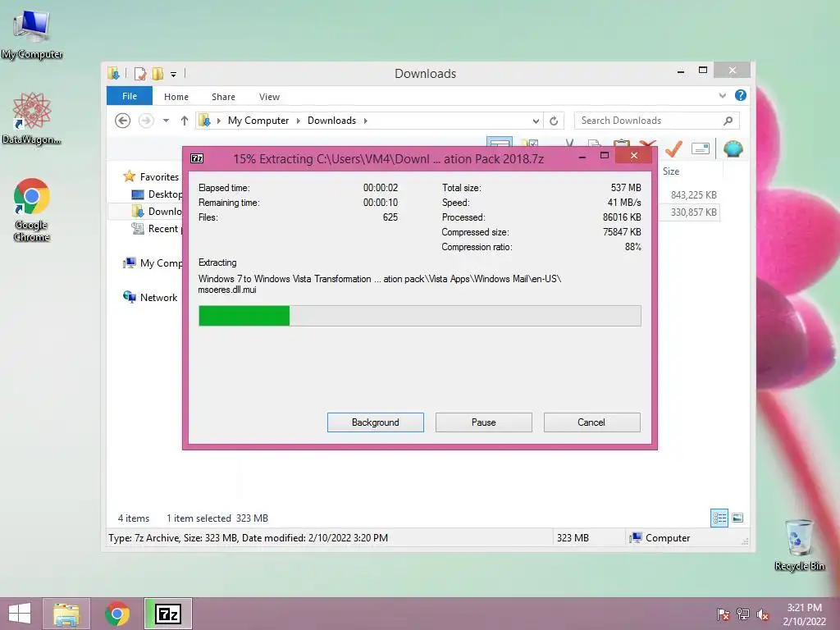
Task: Refresh the Downloads folder
Action: 554,121
